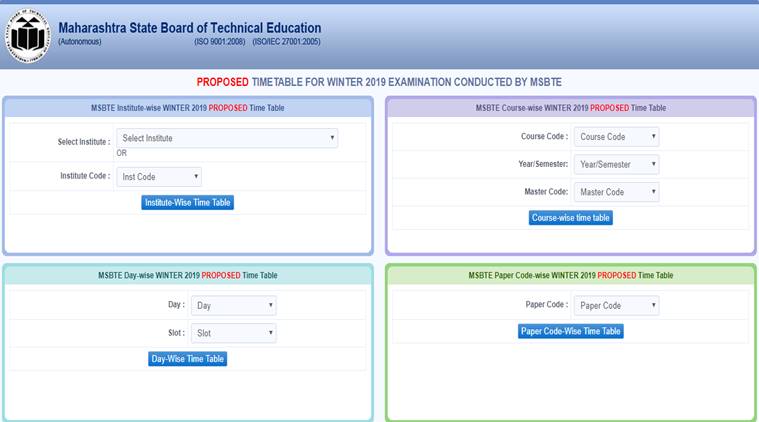The image size is (759, 422).
Task: Click the 'Course Code :' label
Action: pos(544,136)
